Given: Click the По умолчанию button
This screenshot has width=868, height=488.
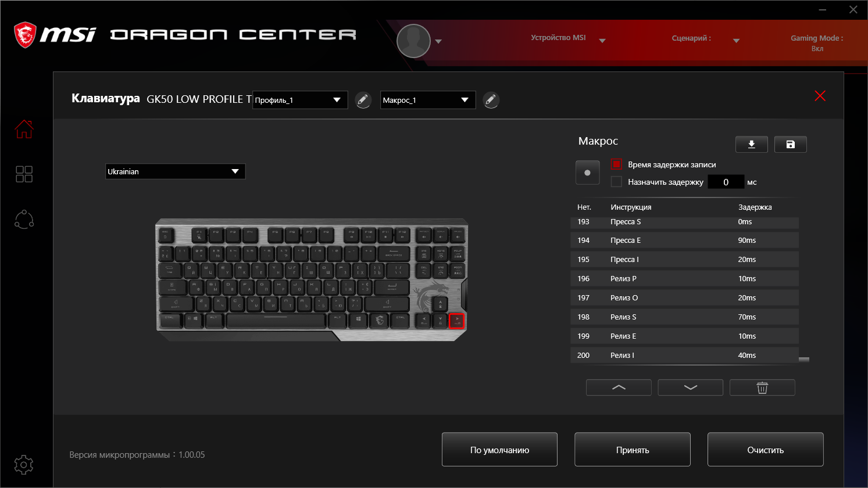Looking at the screenshot, I should 499,450.
